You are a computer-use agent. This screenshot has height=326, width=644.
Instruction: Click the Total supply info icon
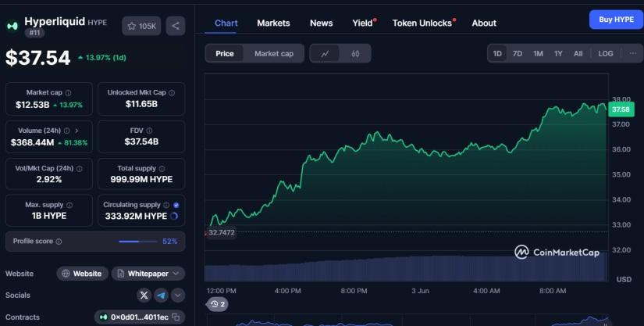pyautogui.click(x=162, y=169)
